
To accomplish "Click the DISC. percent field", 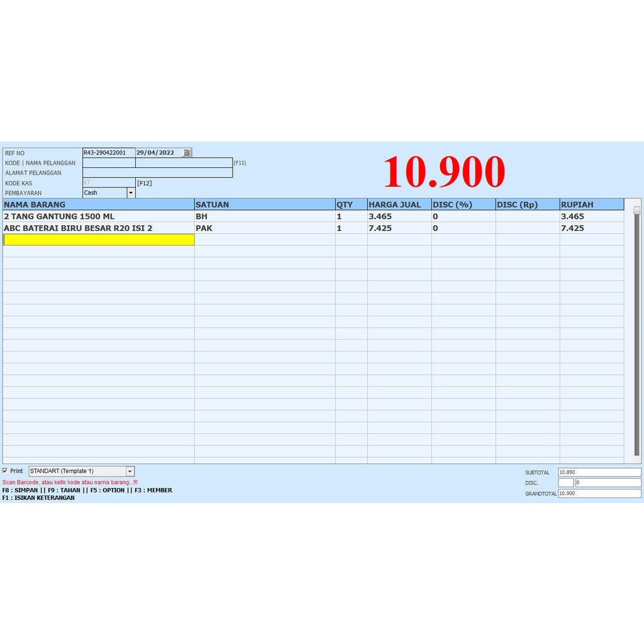I will (565, 482).
